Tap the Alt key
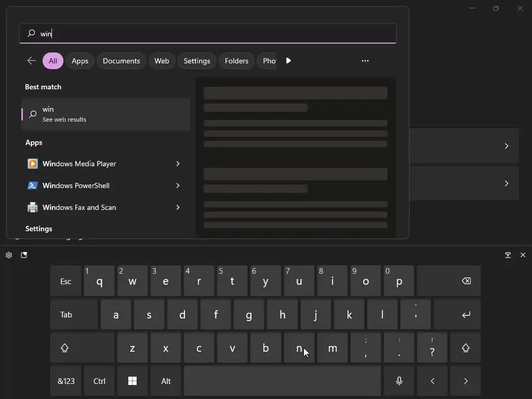 pos(166,381)
